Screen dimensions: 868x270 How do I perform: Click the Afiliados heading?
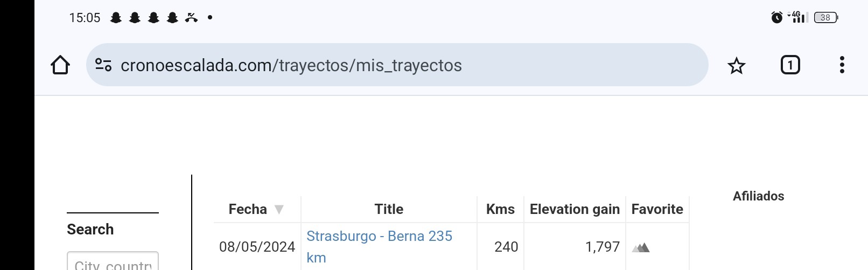click(x=758, y=196)
